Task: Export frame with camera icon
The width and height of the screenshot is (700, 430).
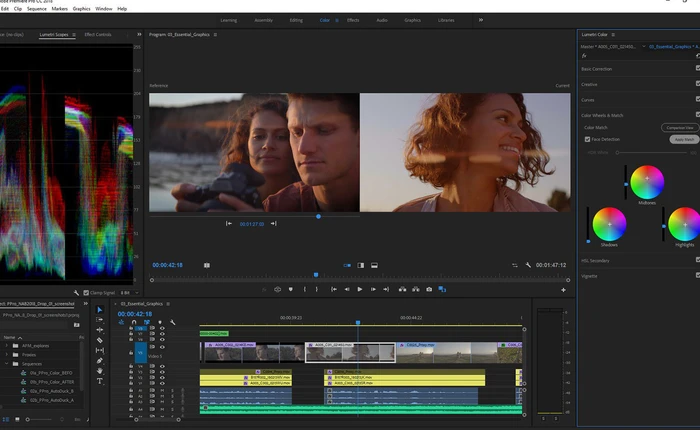Action: pyautogui.click(x=429, y=289)
